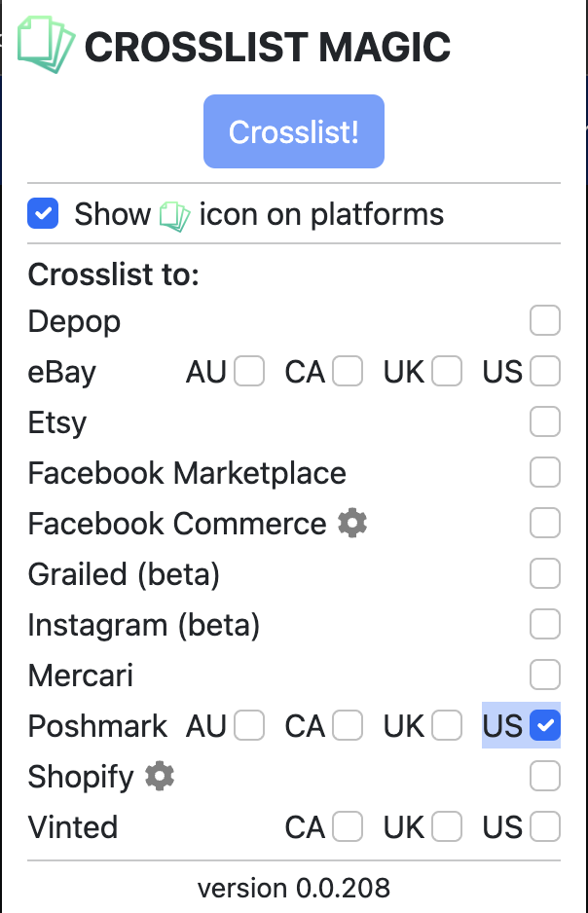588x913 pixels.
Task: Check Vinted UK checkbox
Action: 447,827
